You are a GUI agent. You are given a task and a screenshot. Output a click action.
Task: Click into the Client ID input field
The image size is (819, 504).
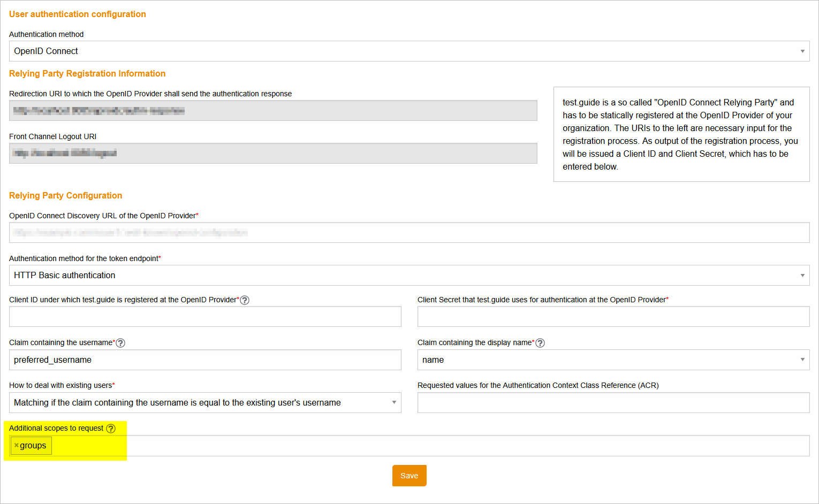point(205,317)
